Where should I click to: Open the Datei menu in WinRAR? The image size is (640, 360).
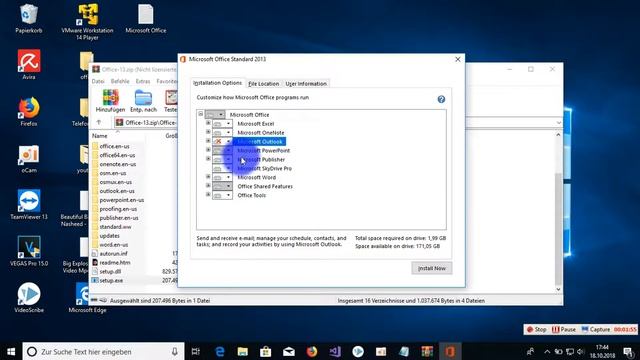click(98, 81)
